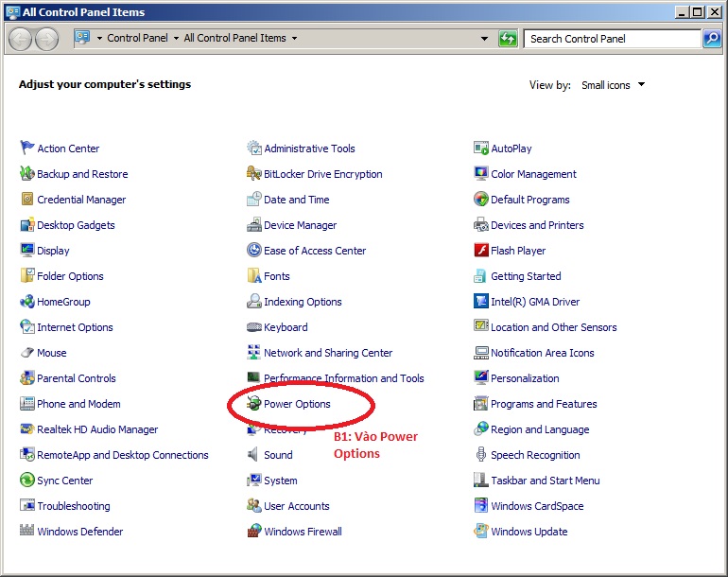Screen dimensions: 728x577
Task: Open Administrative Tools icon
Action: tap(254, 148)
